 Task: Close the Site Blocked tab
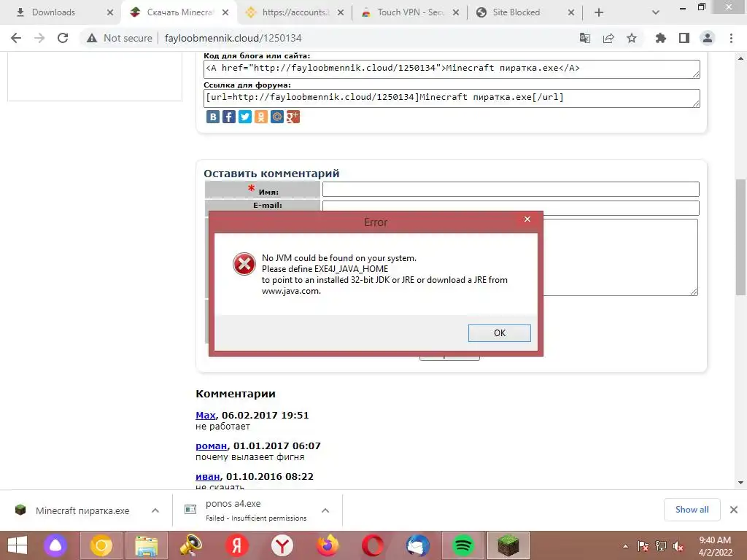point(571,12)
